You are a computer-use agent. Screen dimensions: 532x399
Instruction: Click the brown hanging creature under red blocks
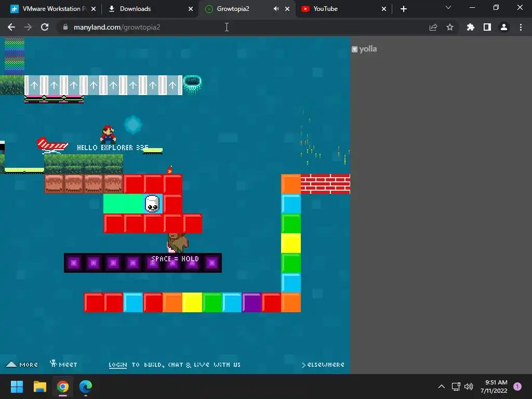pyautogui.click(x=177, y=243)
